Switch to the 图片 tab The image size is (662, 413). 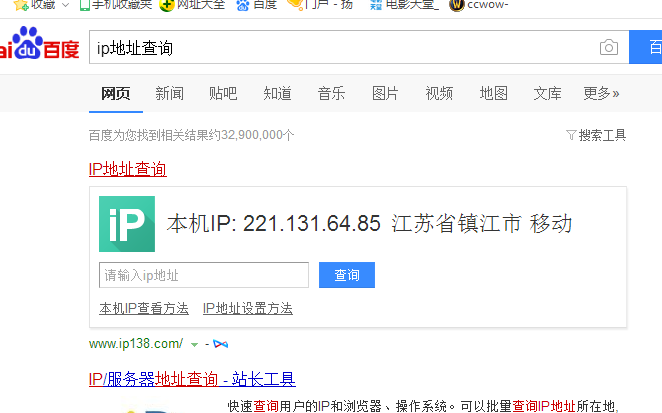(x=385, y=94)
